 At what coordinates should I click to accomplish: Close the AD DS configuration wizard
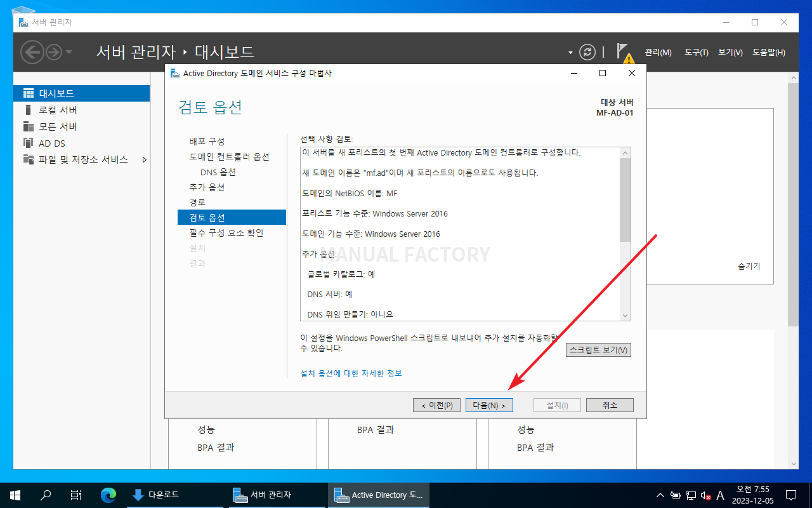[632, 73]
